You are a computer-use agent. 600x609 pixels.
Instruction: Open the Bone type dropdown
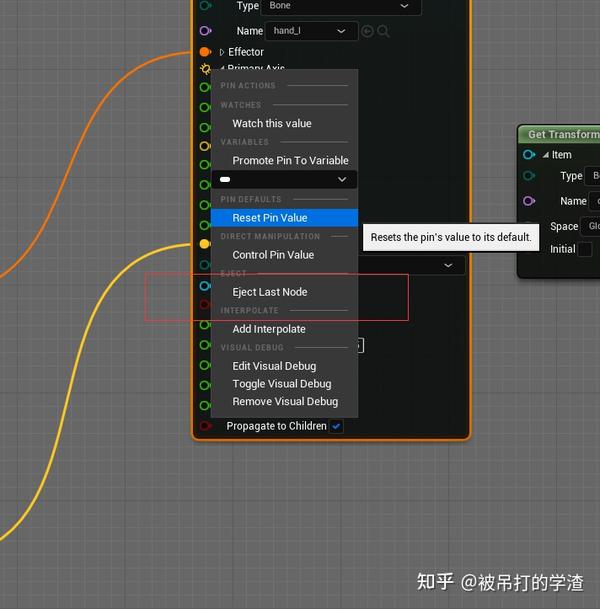coord(341,6)
